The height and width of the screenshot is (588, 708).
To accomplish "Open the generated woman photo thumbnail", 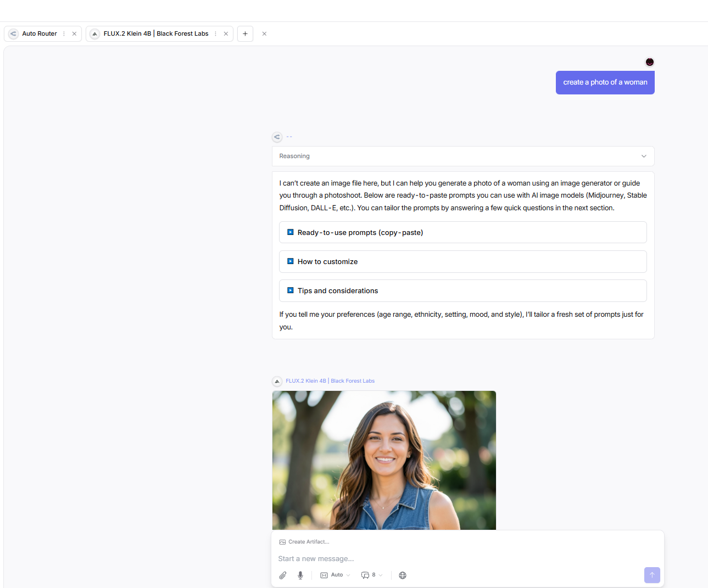I will (384, 460).
